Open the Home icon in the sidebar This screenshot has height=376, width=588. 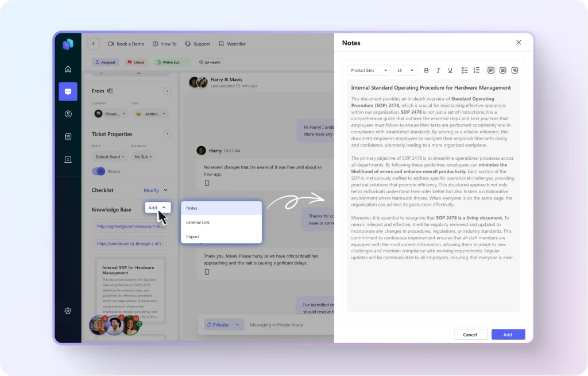tap(68, 69)
